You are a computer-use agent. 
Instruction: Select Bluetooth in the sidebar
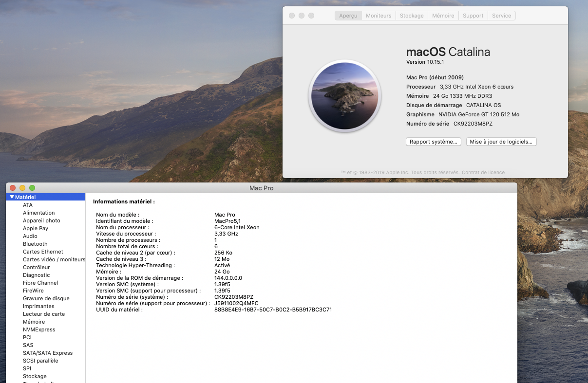[x=35, y=244]
